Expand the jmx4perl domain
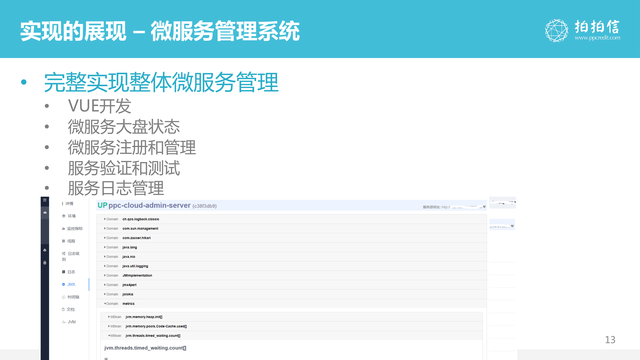640x360 pixels. (x=291, y=285)
